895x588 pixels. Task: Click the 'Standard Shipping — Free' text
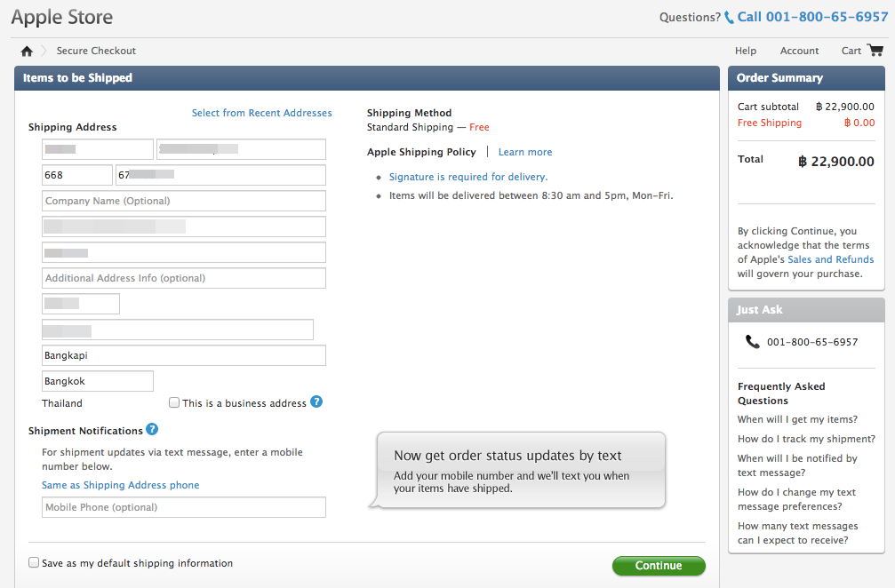tap(428, 127)
